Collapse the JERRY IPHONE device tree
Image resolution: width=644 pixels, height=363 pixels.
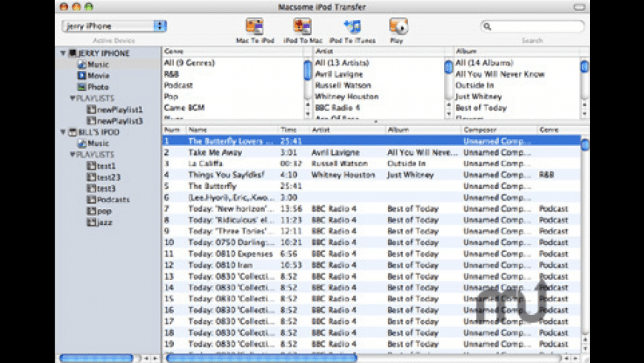tap(63, 53)
